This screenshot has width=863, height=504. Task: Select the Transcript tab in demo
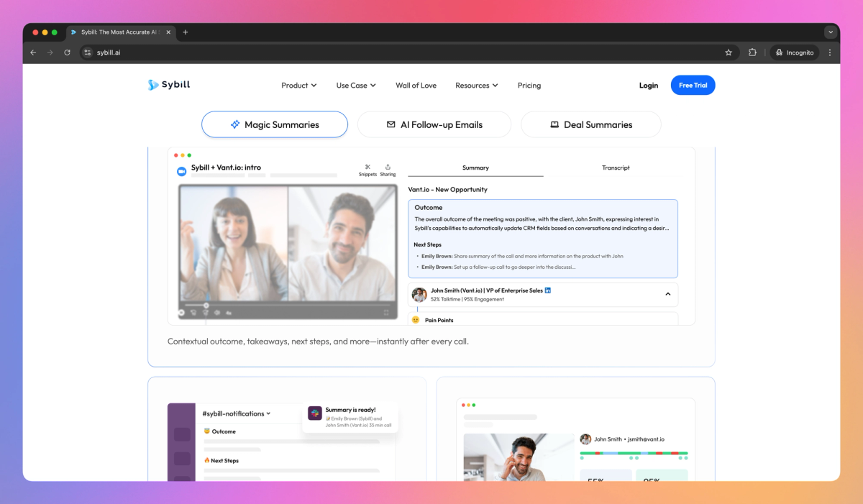[x=616, y=168]
